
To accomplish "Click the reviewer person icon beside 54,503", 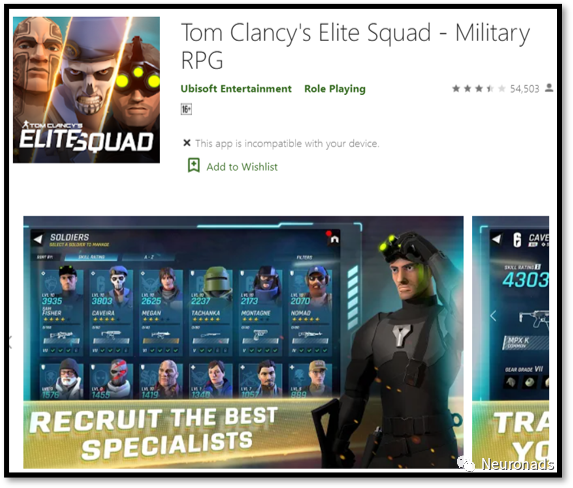I will click(x=549, y=88).
